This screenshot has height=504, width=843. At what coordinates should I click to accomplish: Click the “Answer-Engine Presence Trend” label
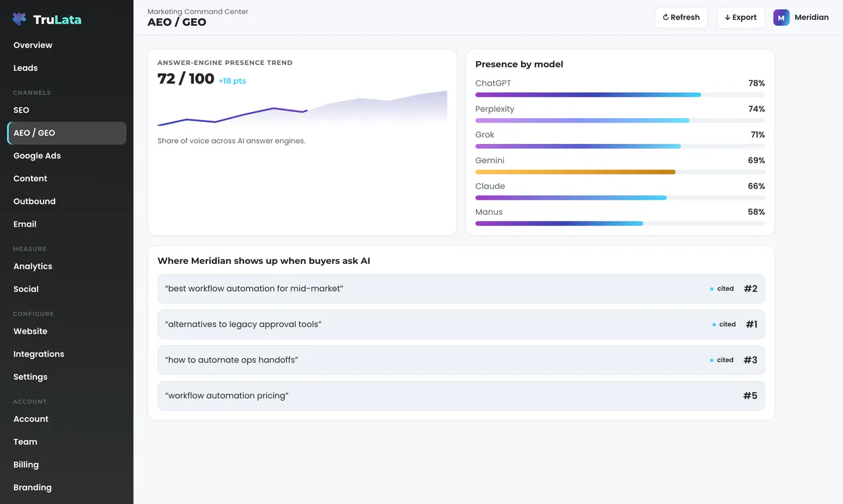[225, 62]
